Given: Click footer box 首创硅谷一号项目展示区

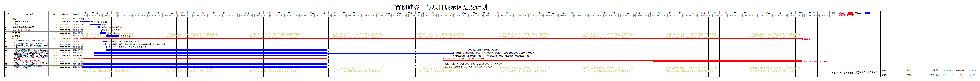Looking at the screenshot, I should pyautogui.click(x=843, y=73).
